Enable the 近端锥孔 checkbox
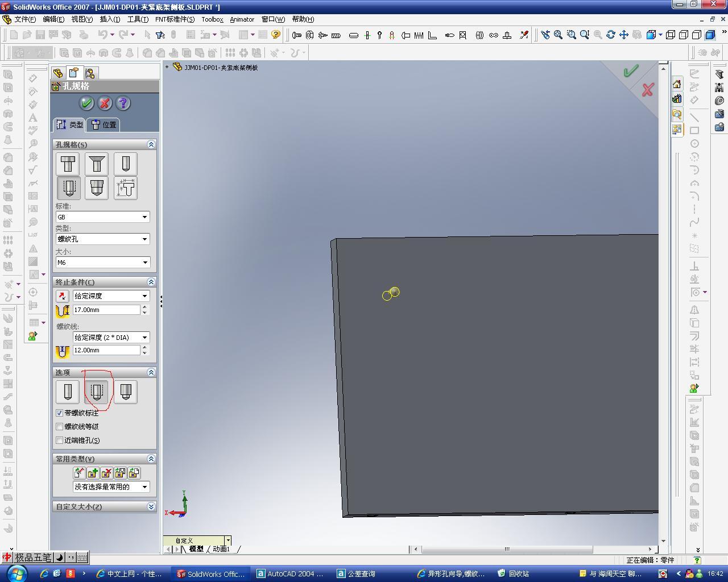The image size is (728, 582). tap(60, 440)
